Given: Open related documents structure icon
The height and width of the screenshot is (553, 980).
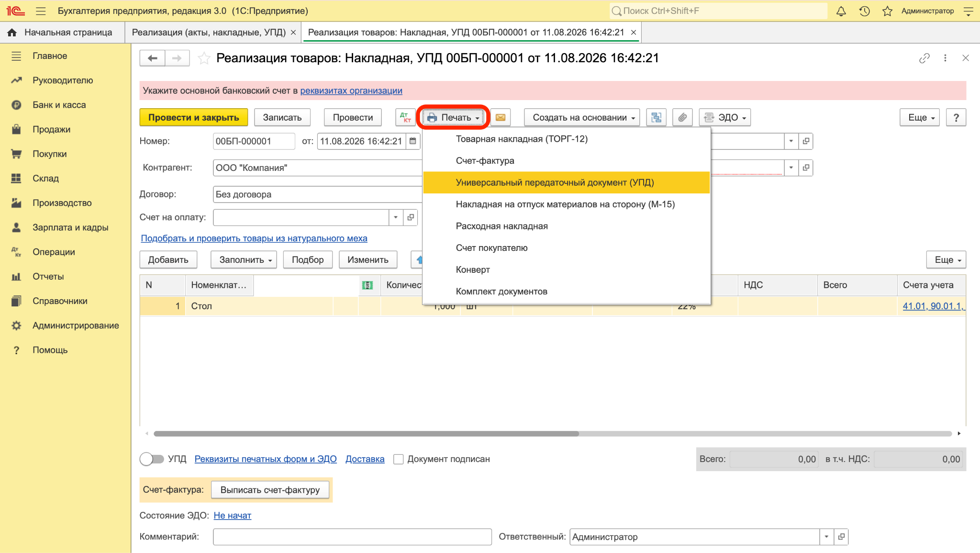Looking at the screenshot, I should [x=656, y=117].
